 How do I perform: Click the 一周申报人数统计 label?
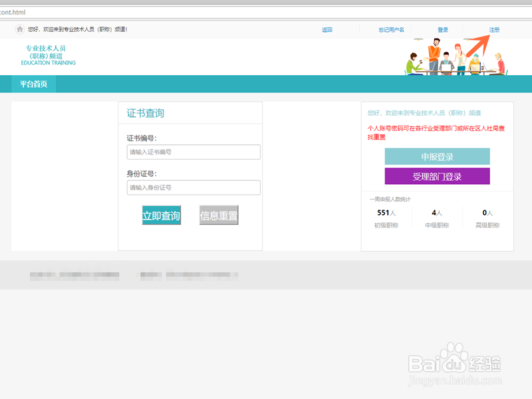coord(390,199)
